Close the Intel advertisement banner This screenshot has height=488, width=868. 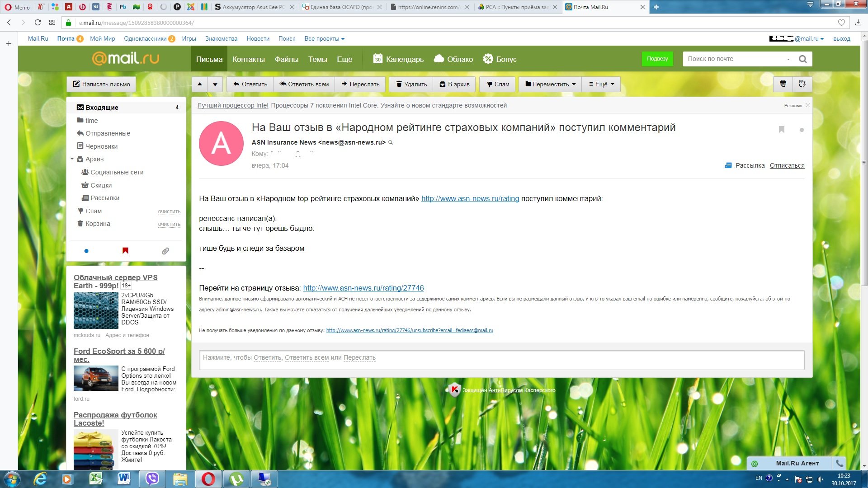coord(807,105)
